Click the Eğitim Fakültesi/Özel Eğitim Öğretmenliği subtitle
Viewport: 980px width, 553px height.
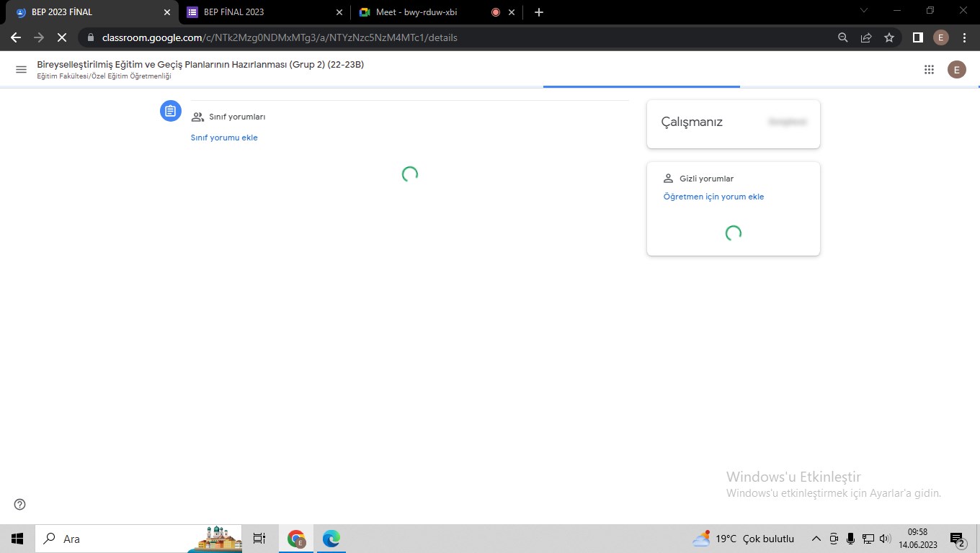104,76
